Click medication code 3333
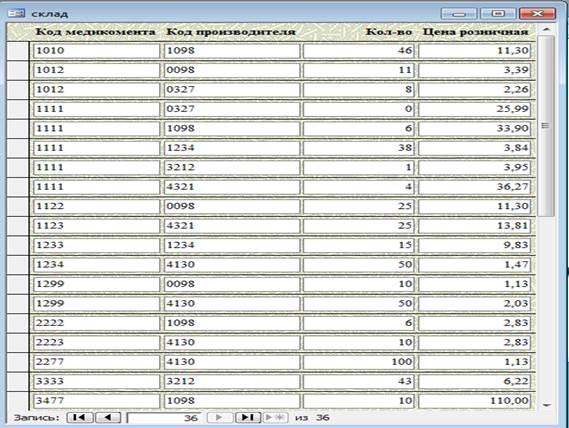569x428 pixels. [x=96, y=382]
